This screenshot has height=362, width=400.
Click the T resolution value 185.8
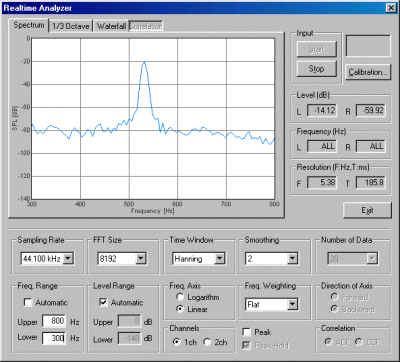pyautogui.click(x=371, y=182)
